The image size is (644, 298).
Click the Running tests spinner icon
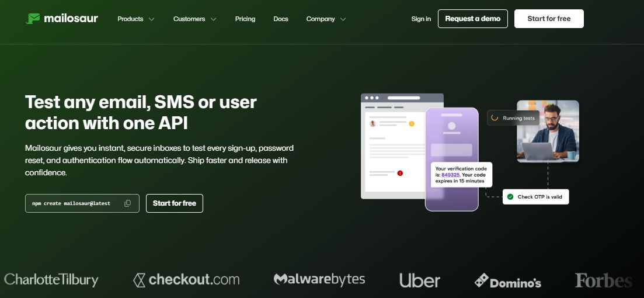pos(495,118)
